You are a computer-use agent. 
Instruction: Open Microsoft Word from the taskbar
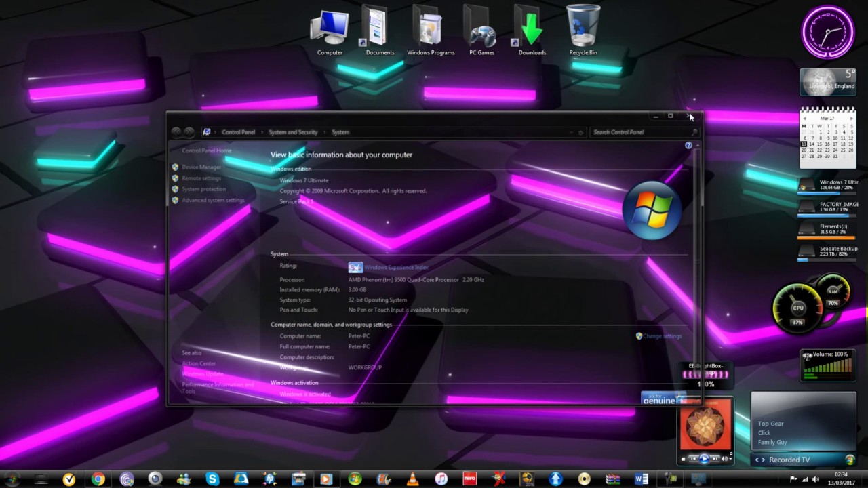click(641, 479)
